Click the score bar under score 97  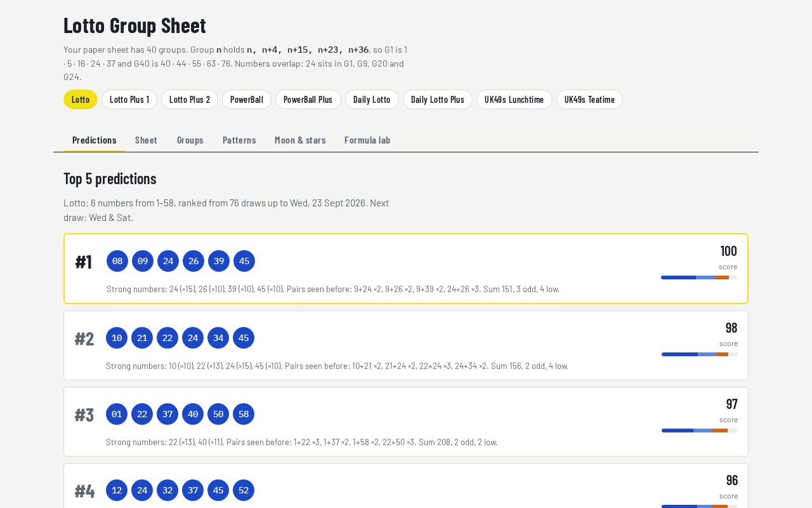pyautogui.click(x=700, y=431)
